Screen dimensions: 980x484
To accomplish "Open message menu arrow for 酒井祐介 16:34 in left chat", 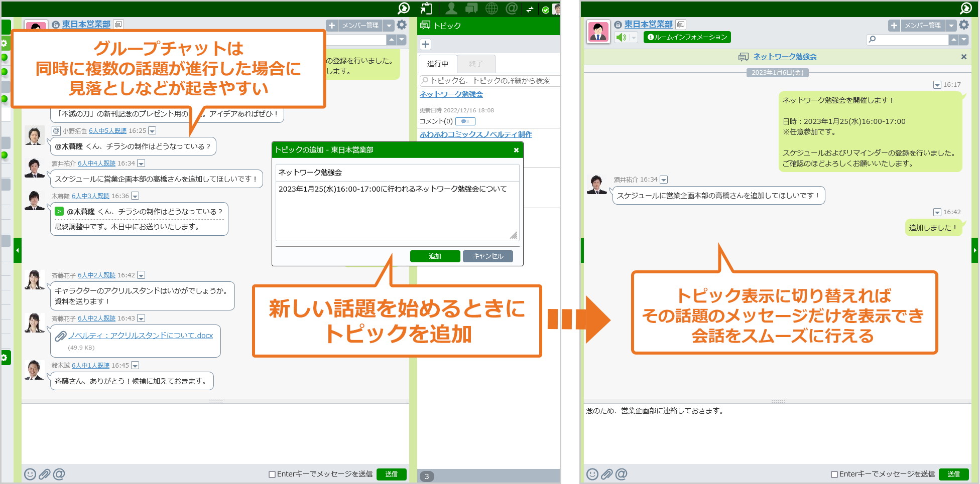I will click(x=141, y=164).
